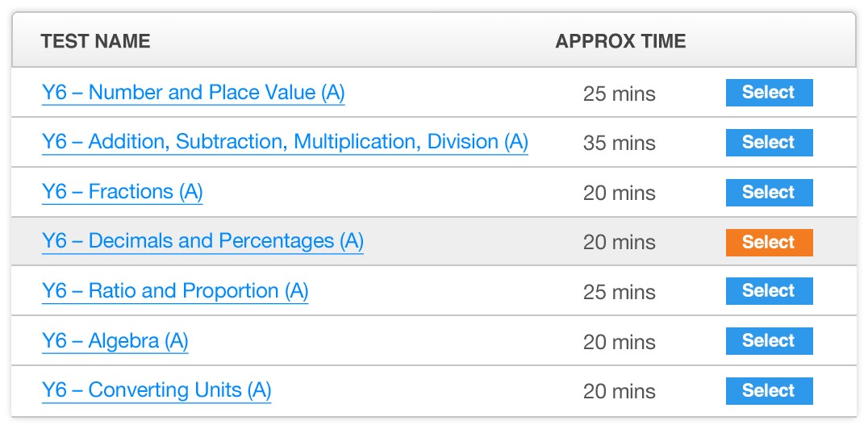Screen dimensions: 868x429
Task: Click the 35 mins time cell
Action: (619, 144)
